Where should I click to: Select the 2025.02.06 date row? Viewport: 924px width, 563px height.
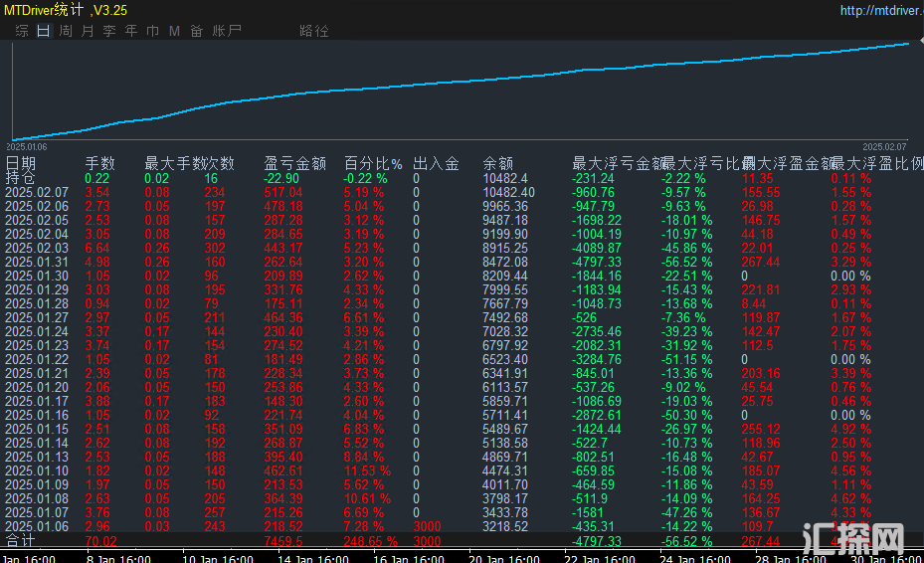[462, 206]
